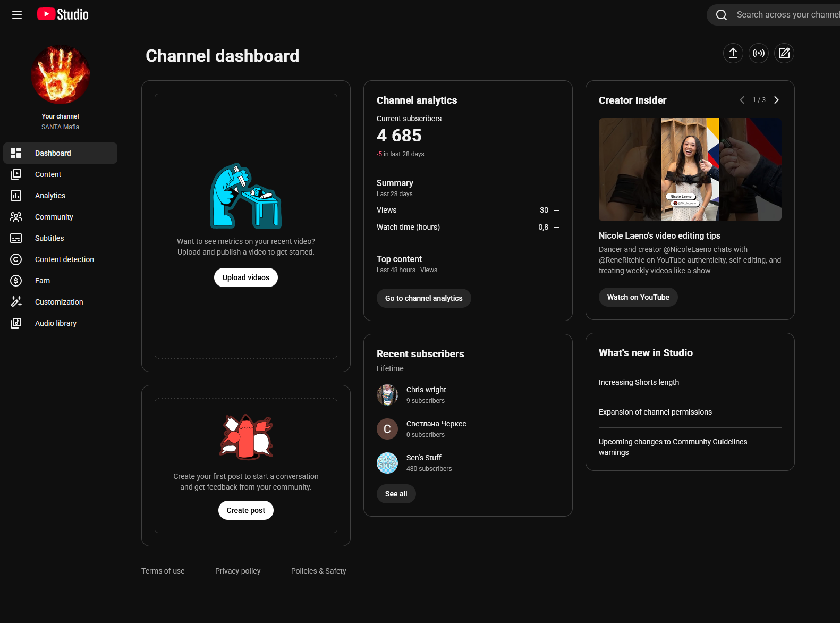Open the Privacy policy link
Viewport: 840px width, 623px height.
[238, 571]
